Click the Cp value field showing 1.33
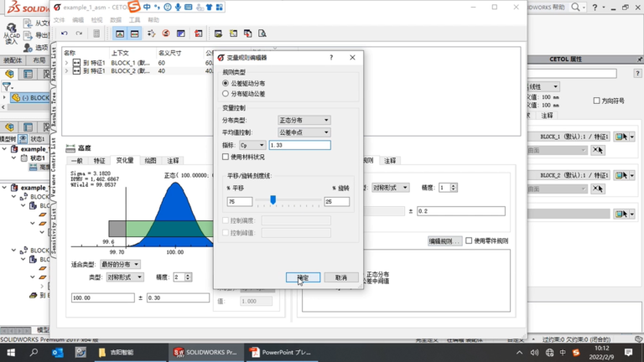The width and height of the screenshot is (644, 362). (x=300, y=145)
